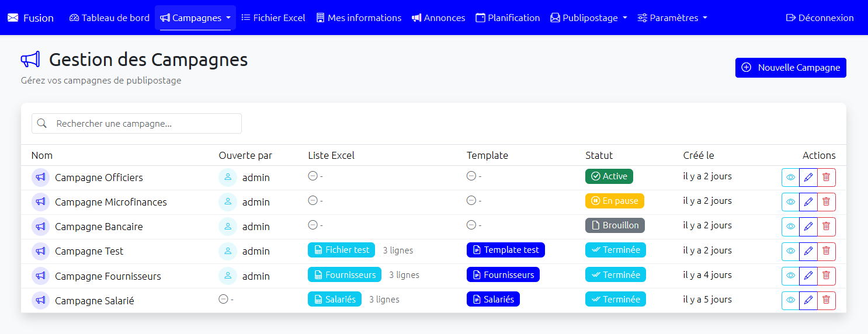Open the Planification page
This screenshot has height=334, width=868.
tap(508, 18)
